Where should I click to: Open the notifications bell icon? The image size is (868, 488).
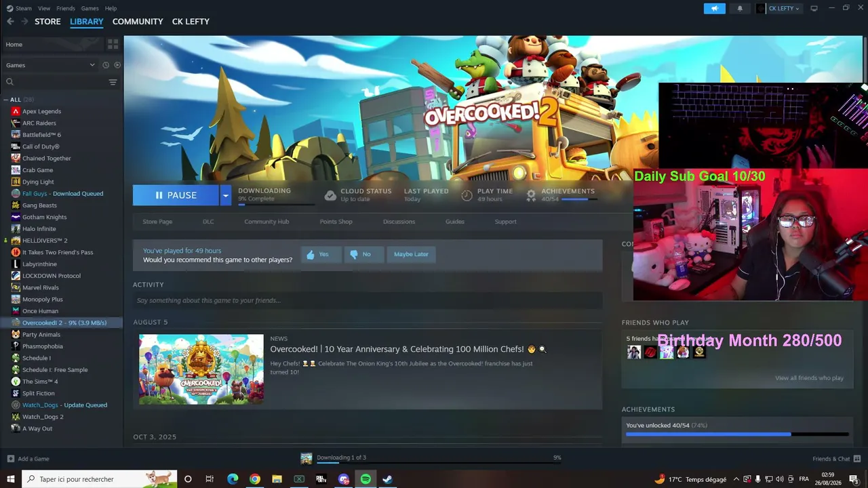(x=740, y=8)
